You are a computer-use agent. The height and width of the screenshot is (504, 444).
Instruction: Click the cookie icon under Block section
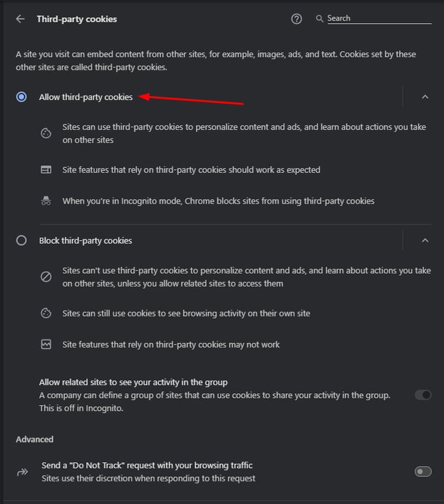[46, 313]
